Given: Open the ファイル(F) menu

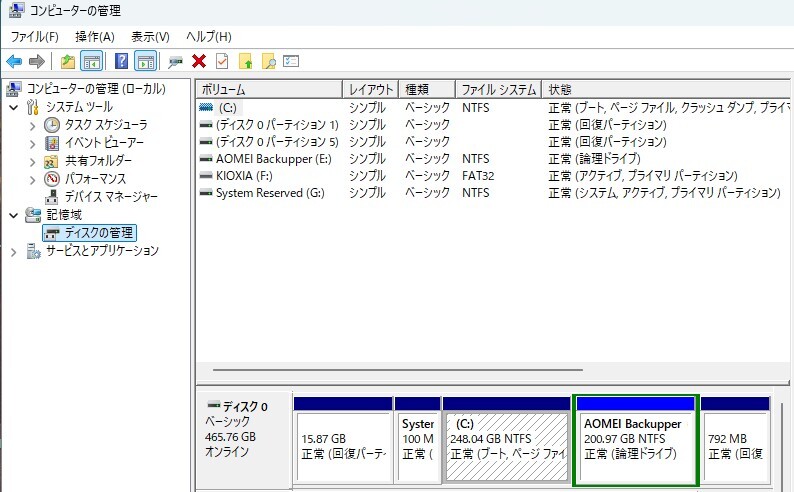Looking at the screenshot, I should [34, 36].
